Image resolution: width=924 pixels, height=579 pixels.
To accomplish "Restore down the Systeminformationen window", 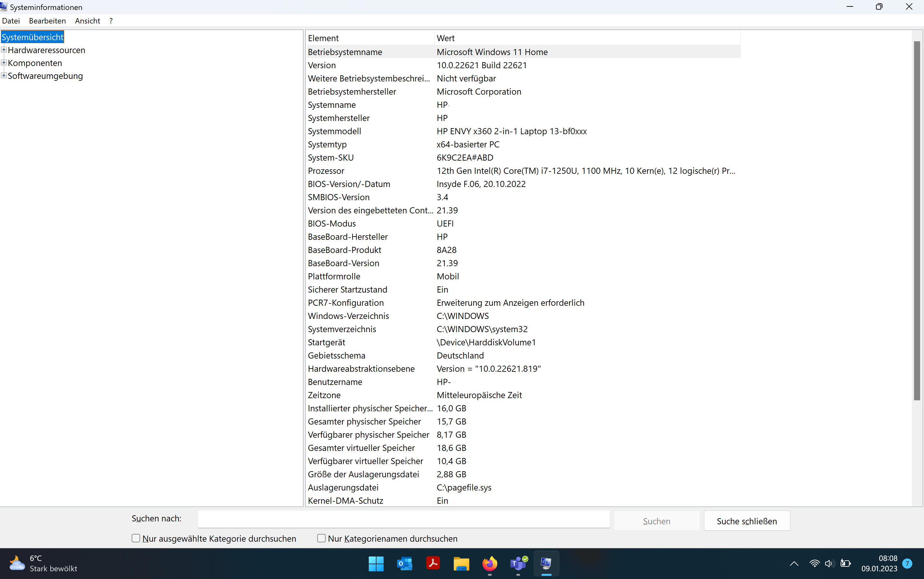I will 879,7.
